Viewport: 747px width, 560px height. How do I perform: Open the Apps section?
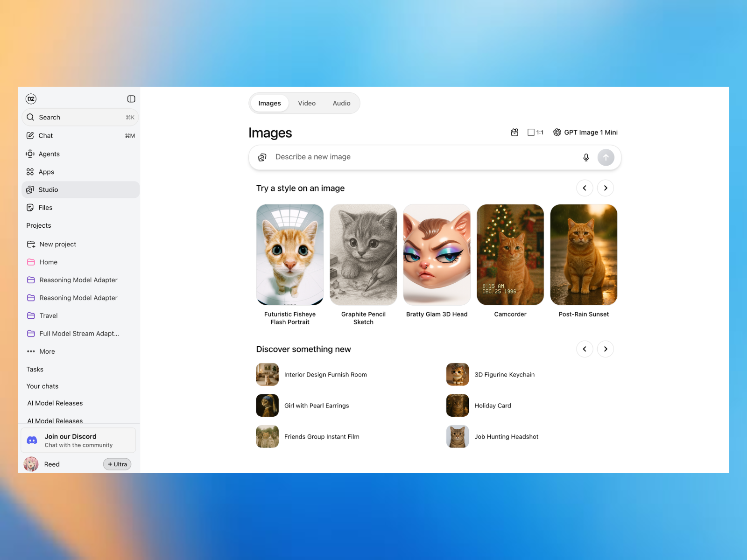46,172
